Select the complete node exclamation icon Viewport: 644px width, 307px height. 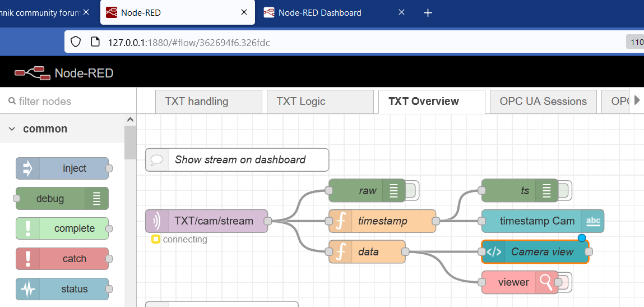tap(28, 228)
